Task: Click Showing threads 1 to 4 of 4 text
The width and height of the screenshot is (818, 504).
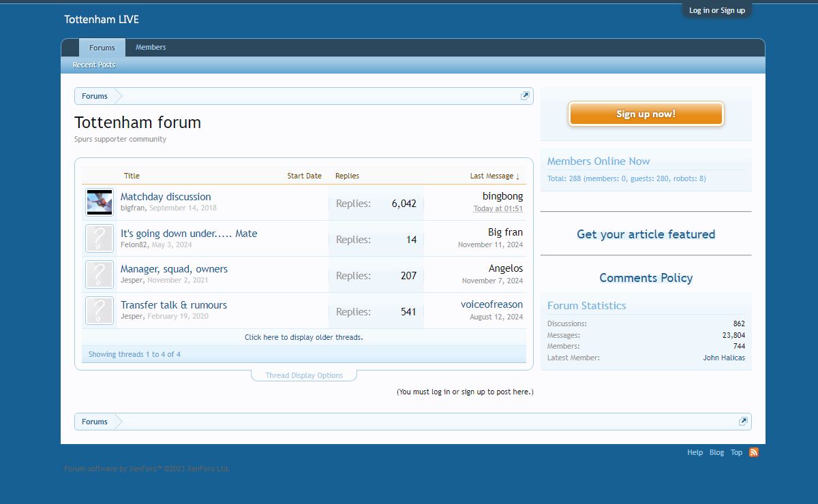Action: pyautogui.click(x=134, y=354)
